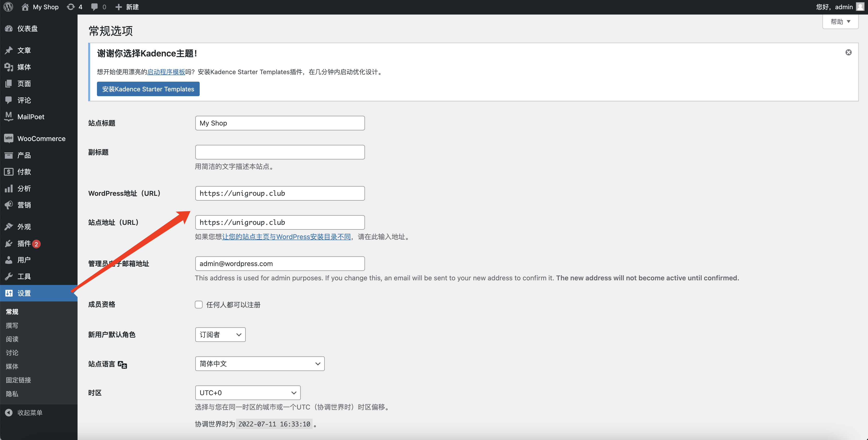Go to the 插件 plugins menu
This screenshot has width=868, height=440.
[24, 243]
